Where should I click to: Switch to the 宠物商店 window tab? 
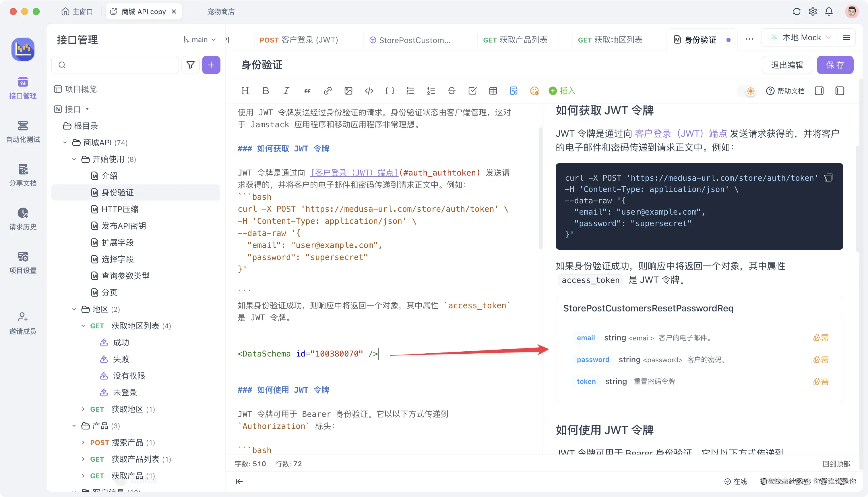coord(220,11)
